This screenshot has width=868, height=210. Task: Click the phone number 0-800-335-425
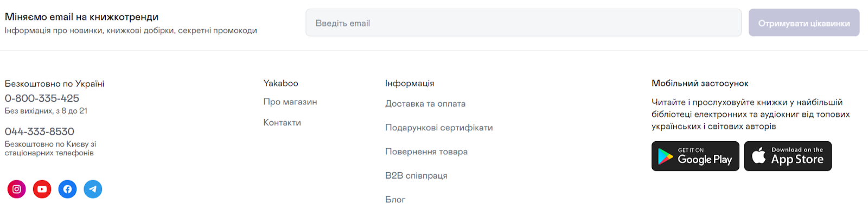[x=42, y=99]
